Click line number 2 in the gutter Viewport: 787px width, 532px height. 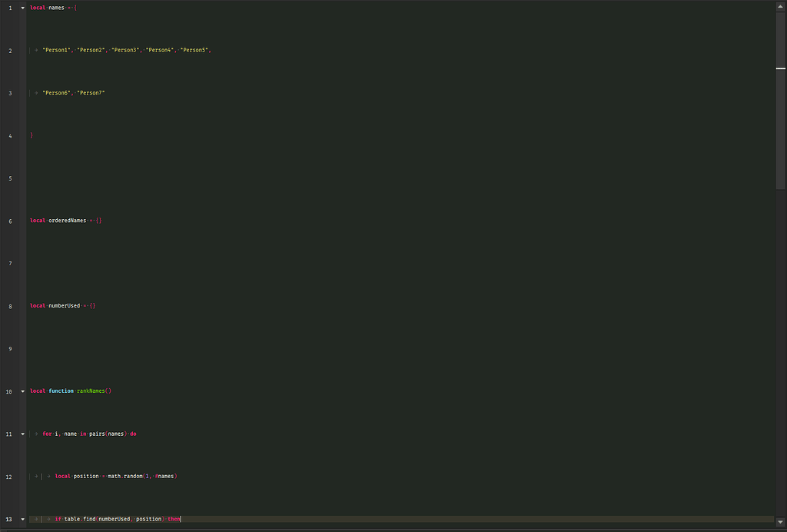pyautogui.click(x=8, y=50)
